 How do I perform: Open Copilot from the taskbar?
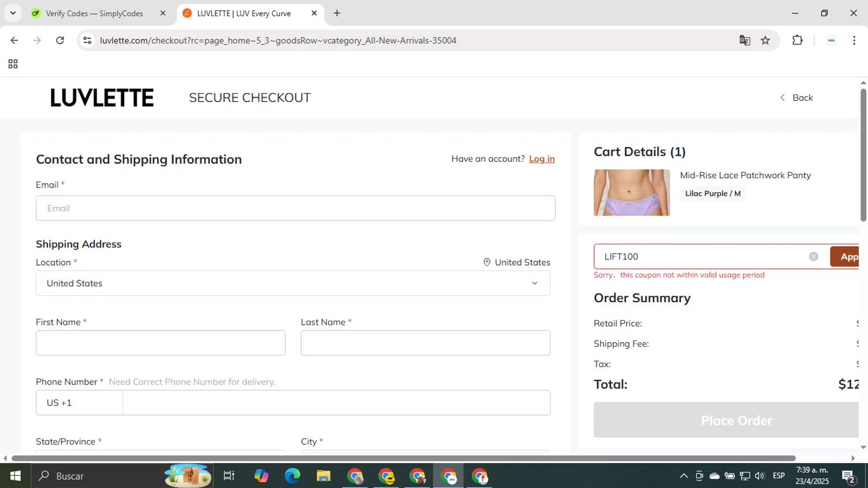[x=262, y=476]
